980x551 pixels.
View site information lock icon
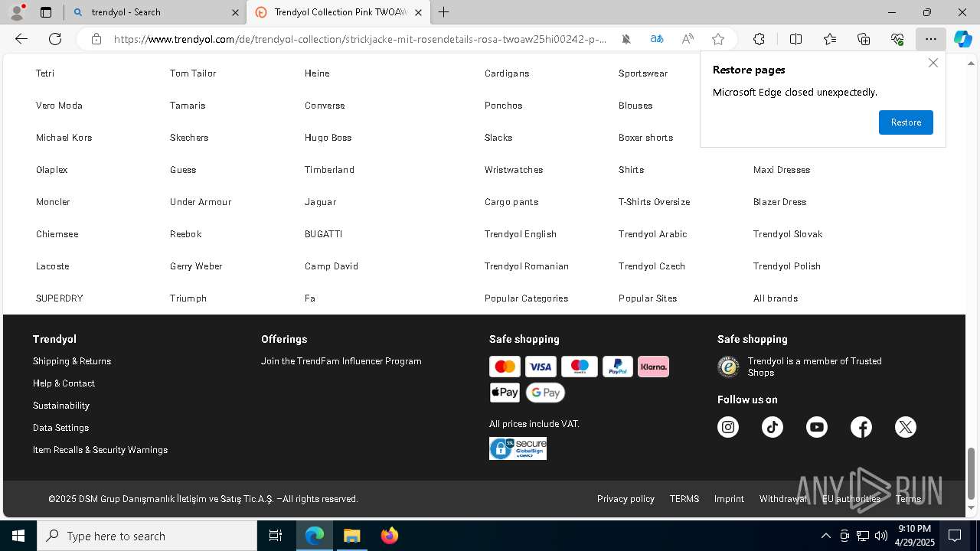[96, 39]
